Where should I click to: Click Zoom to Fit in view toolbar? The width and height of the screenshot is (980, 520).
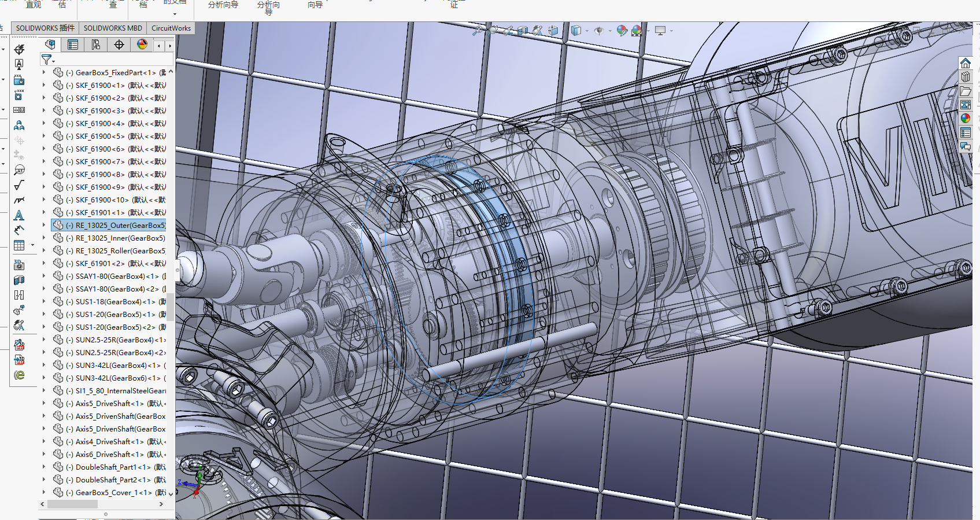(x=477, y=31)
